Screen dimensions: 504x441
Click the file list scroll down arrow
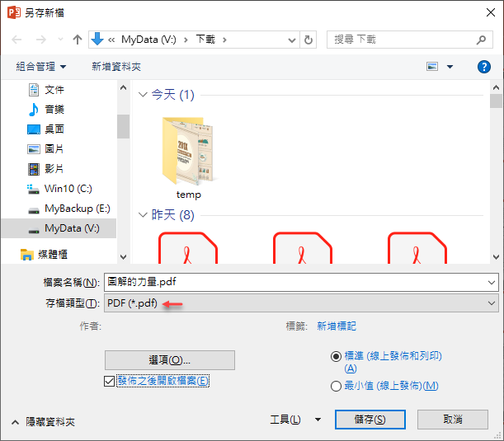tap(496, 256)
